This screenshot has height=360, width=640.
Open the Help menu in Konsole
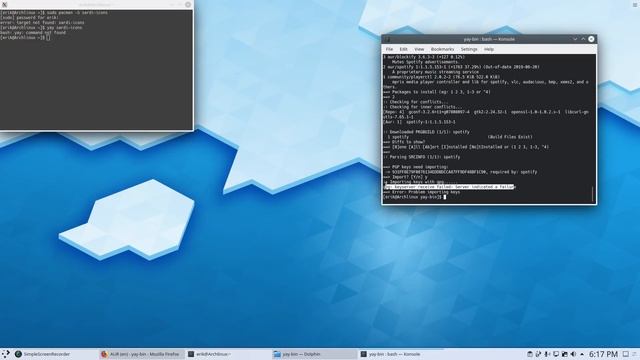[489, 49]
